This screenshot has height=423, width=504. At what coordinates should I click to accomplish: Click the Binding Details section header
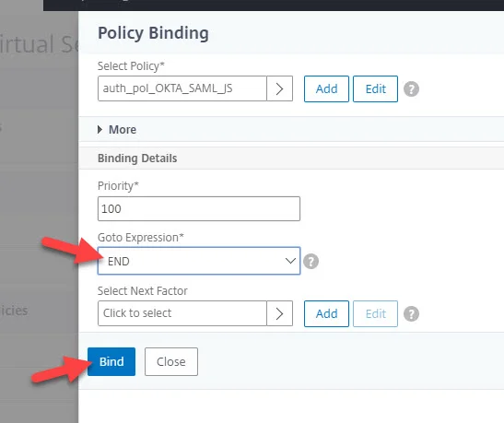click(137, 159)
